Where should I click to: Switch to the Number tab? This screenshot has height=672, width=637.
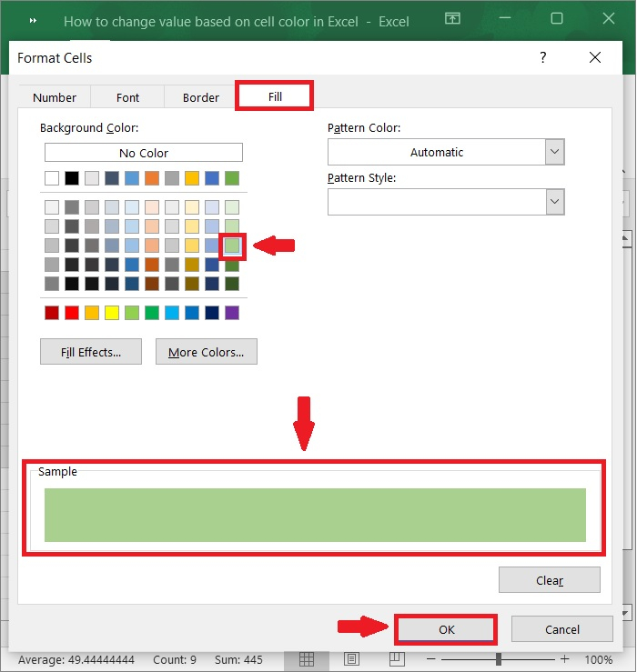(55, 97)
